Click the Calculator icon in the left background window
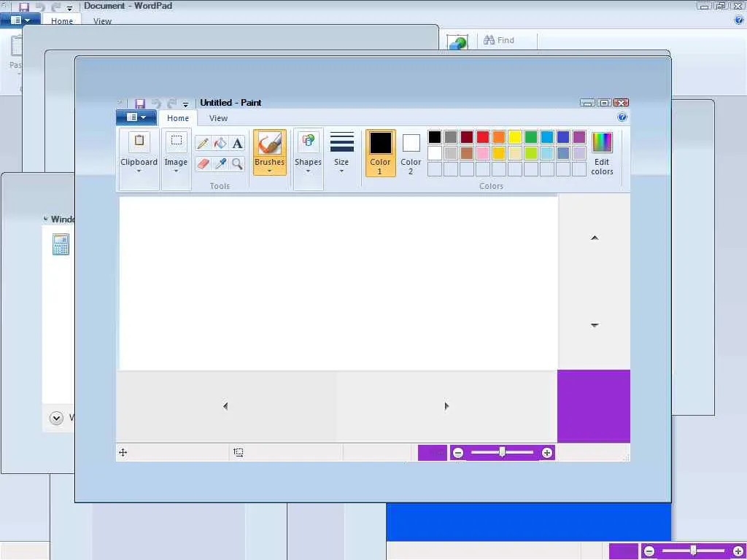 pos(61,244)
